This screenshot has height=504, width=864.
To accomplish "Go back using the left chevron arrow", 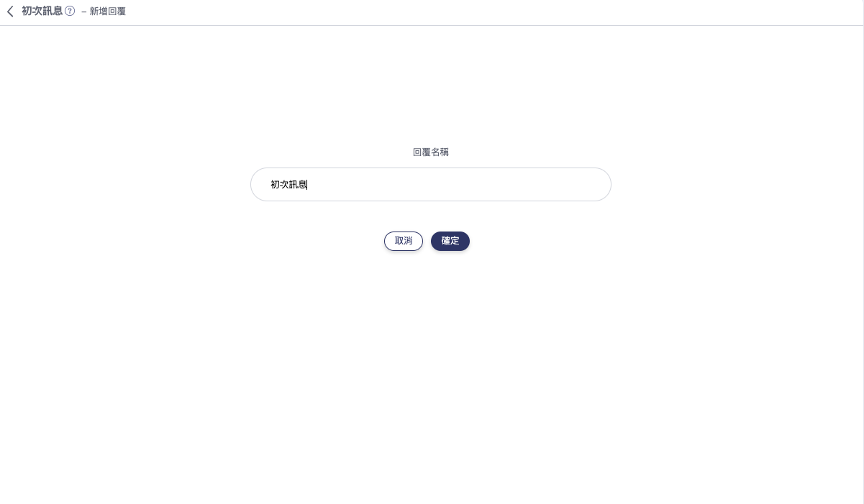I will pyautogui.click(x=10, y=12).
